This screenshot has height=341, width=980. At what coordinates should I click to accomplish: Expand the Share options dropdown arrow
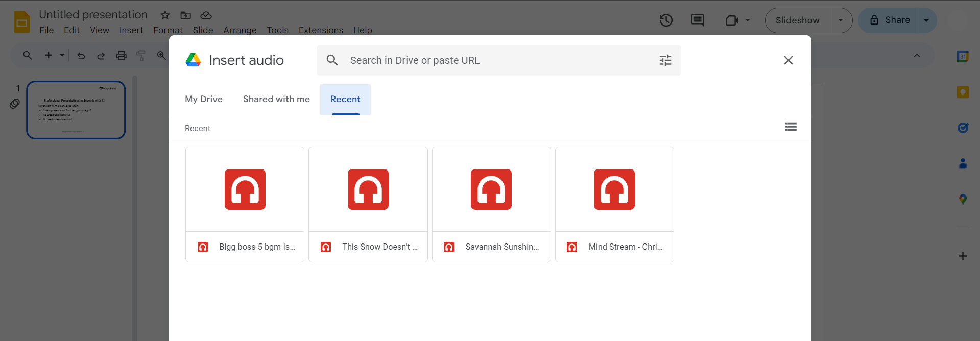(x=926, y=20)
